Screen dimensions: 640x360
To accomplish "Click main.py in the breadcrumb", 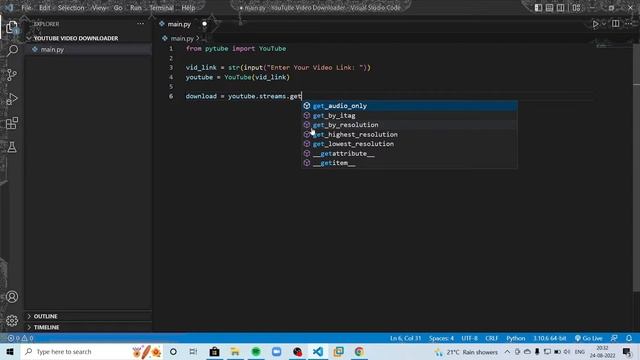I will tap(182, 39).
